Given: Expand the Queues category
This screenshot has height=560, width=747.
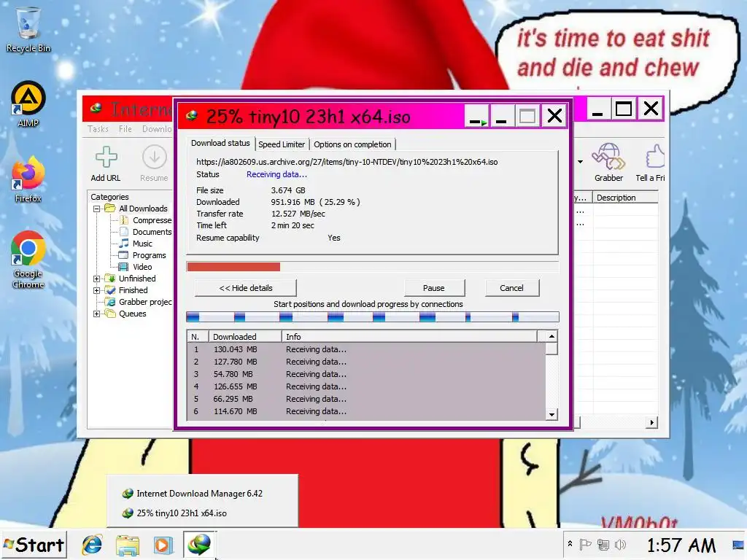Looking at the screenshot, I should [97, 314].
